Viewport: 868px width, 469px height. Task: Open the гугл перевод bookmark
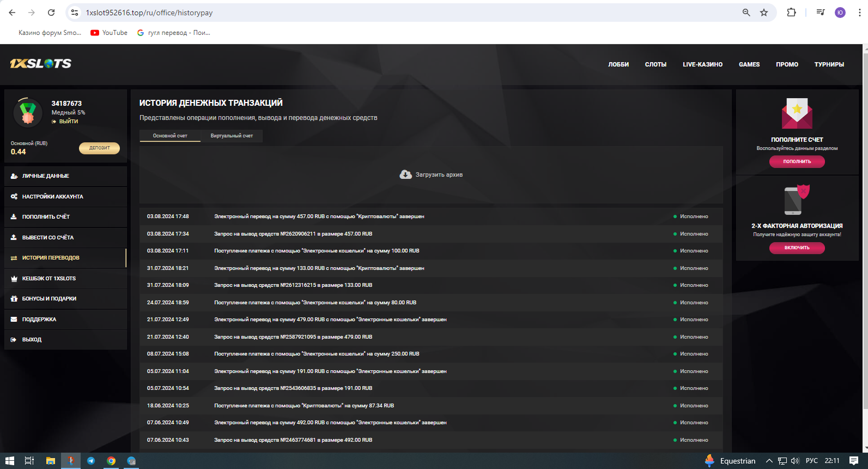pyautogui.click(x=174, y=33)
